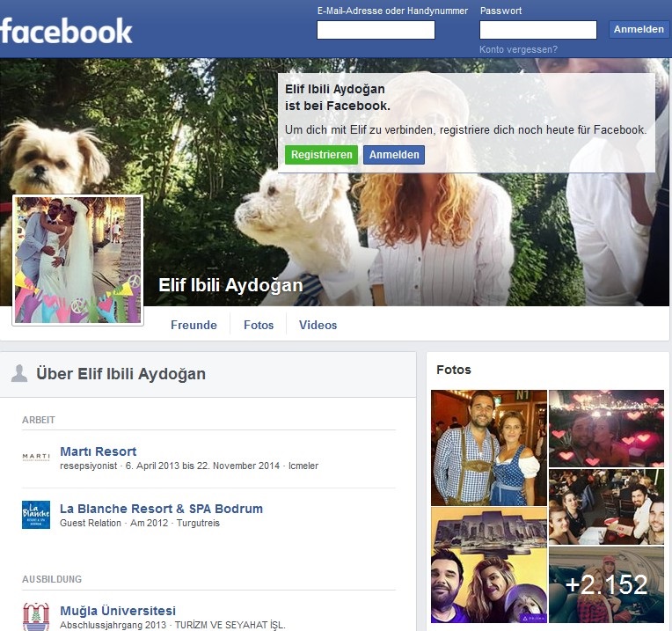Click the Muğla Üniversitesi crest icon
Image resolution: width=672 pixels, height=631 pixels.
point(36,616)
